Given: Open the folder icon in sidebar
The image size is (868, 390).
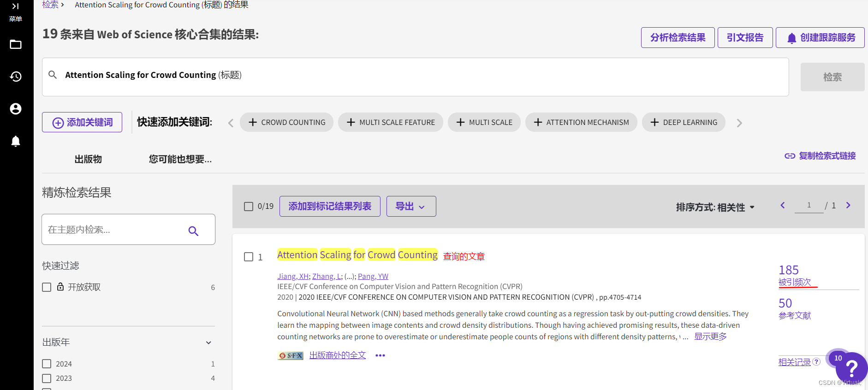Looking at the screenshot, I should pyautogui.click(x=16, y=45).
